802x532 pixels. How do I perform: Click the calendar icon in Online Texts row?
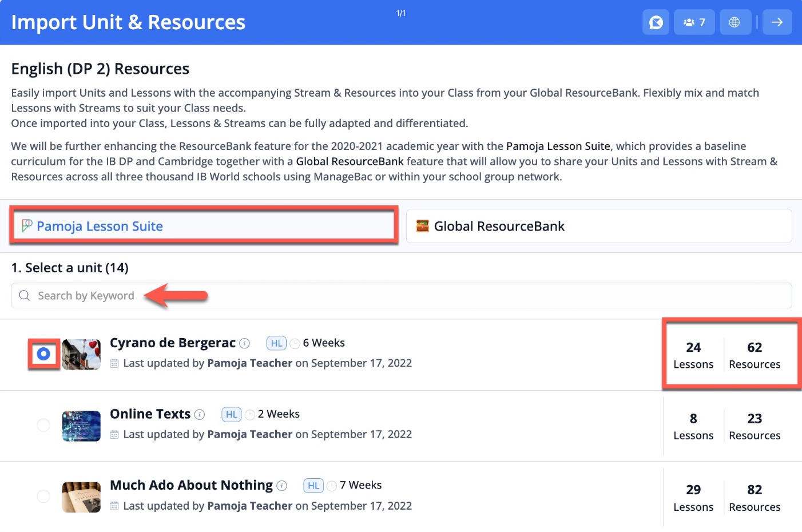[x=114, y=435]
